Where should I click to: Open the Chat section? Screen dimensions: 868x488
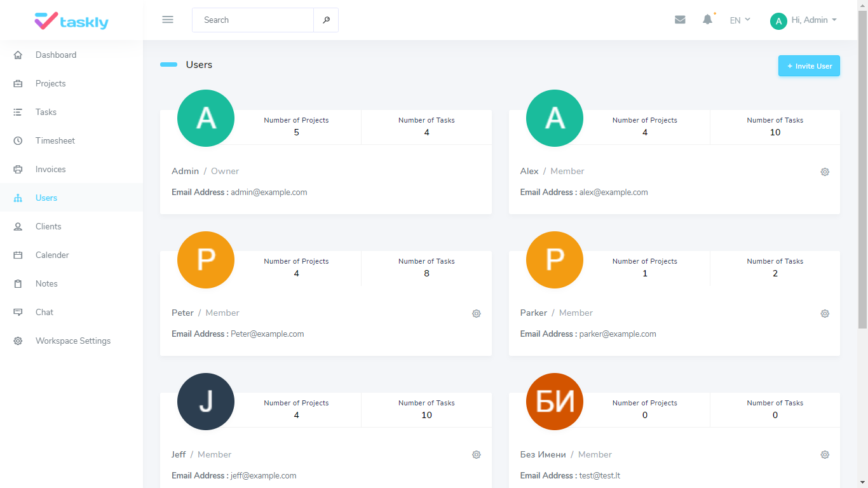[44, 312]
